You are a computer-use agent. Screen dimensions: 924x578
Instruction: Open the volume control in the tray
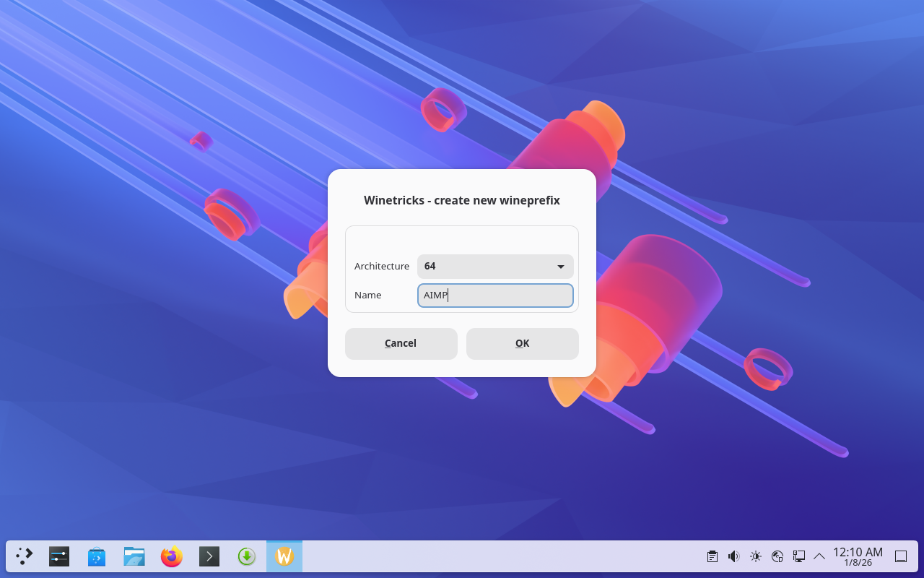click(x=734, y=556)
